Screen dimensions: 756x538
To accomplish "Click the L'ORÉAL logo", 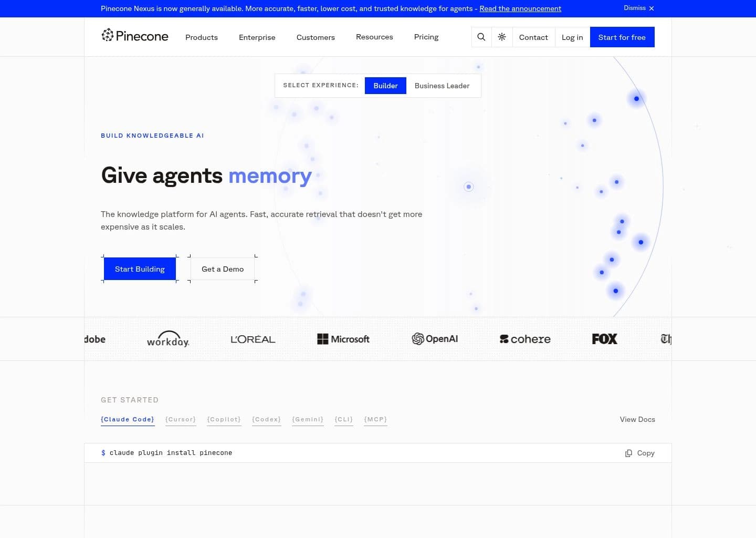I will pyautogui.click(x=253, y=339).
